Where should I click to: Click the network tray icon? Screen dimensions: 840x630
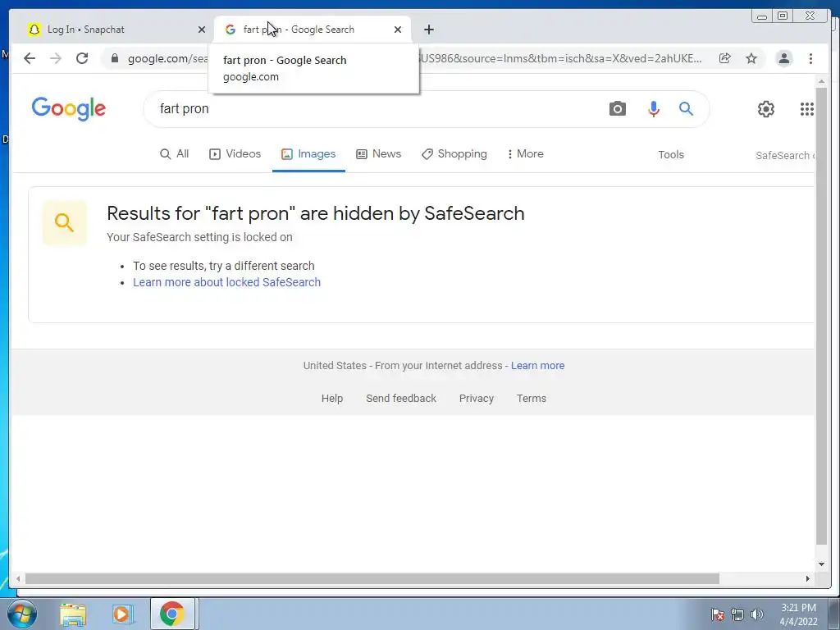[x=737, y=614]
